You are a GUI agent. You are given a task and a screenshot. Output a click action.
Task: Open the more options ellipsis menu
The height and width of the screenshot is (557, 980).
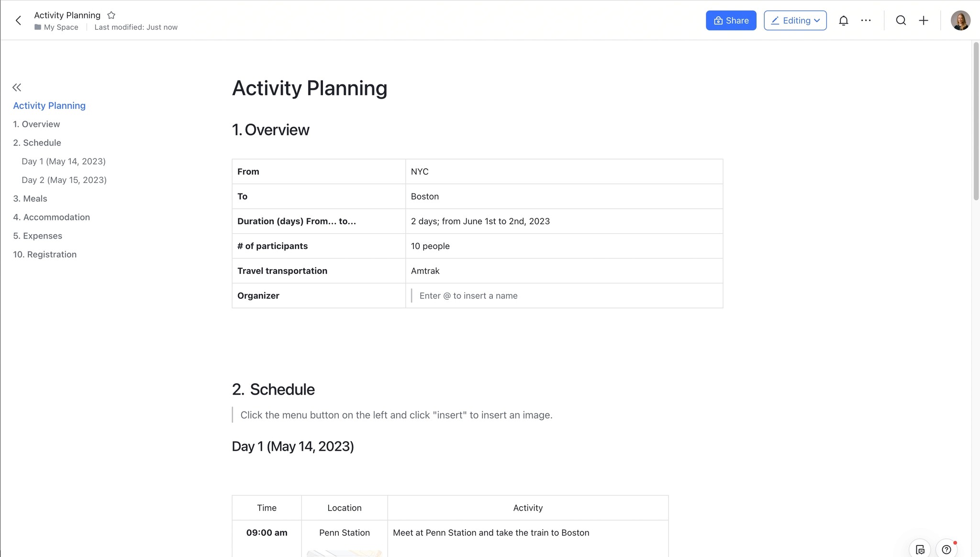pyautogui.click(x=866, y=20)
